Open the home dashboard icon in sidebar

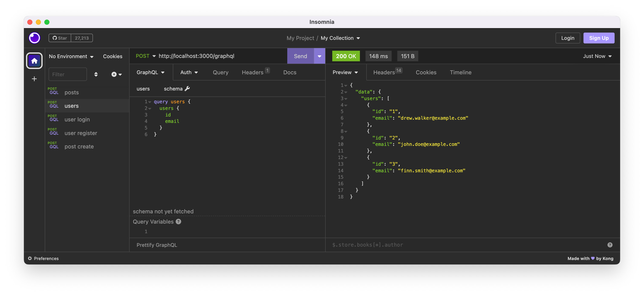pos(34,60)
